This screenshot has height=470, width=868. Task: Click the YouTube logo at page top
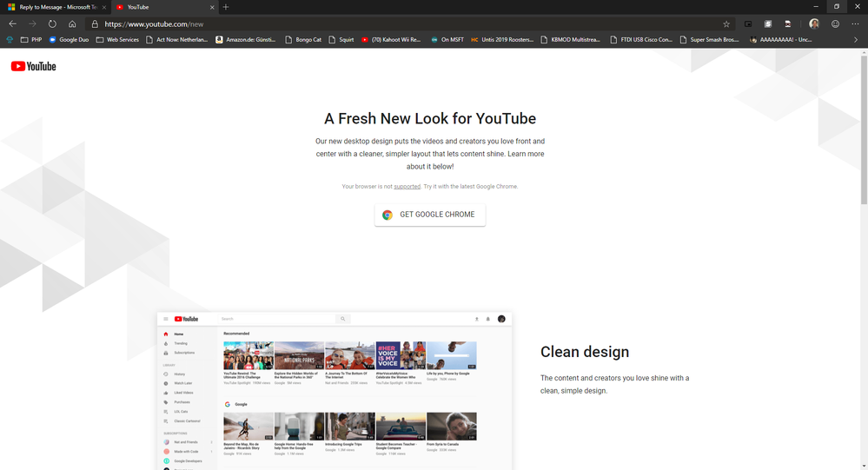click(34, 66)
